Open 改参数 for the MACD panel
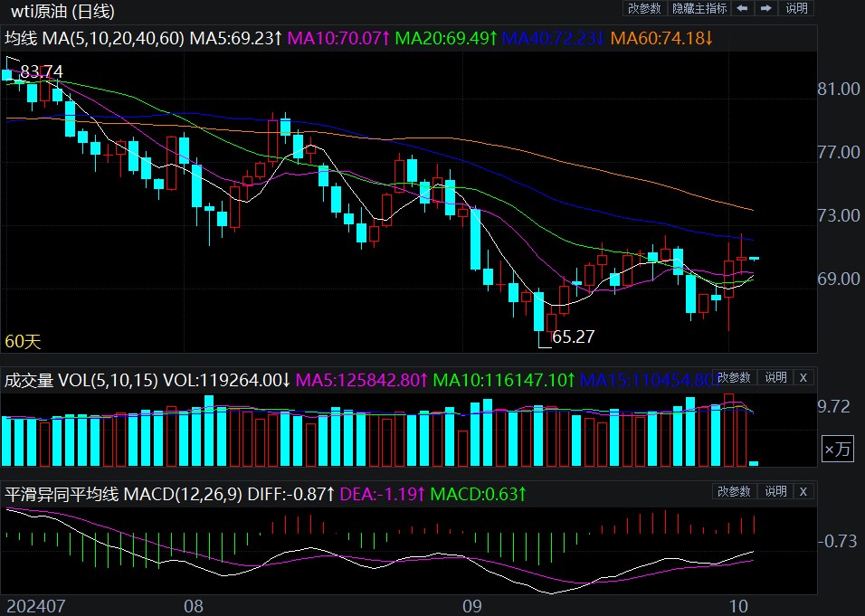865x616 pixels. pos(734,491)
